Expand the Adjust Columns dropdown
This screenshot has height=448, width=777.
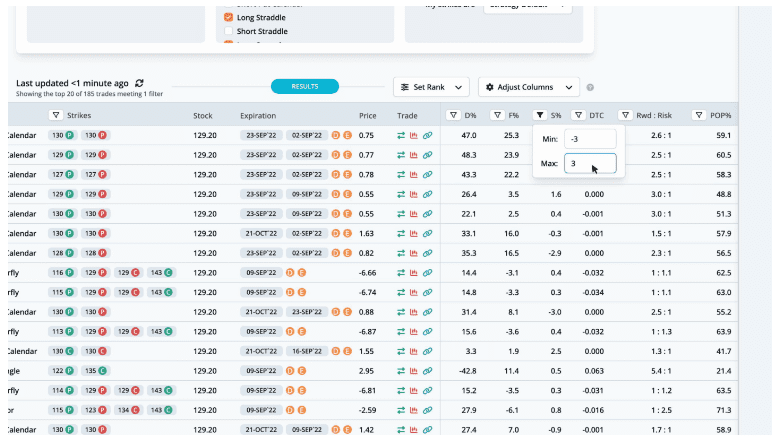528,87
